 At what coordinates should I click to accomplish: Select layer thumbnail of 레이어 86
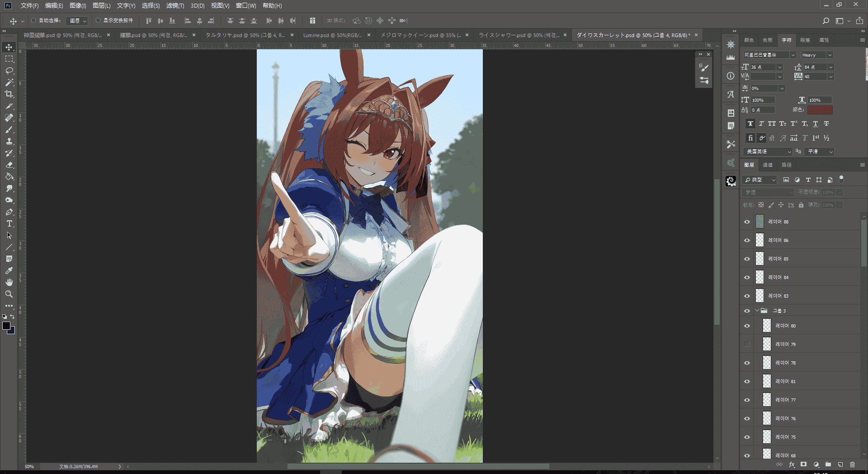click(x=759, y=240)
